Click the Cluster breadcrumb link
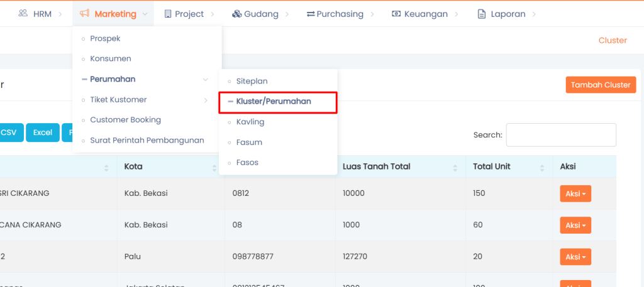The width and height of the screenshot is (644, 287). tap(612, 40)
